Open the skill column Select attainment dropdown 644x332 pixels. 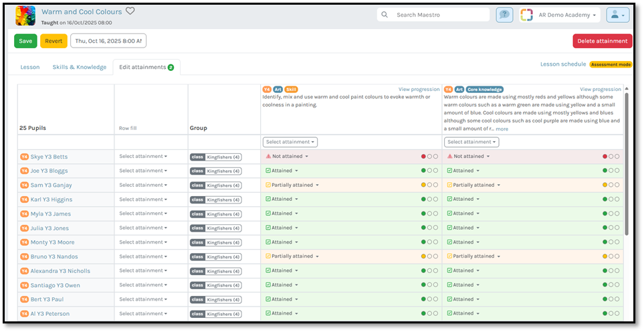[x=290, y=142]
